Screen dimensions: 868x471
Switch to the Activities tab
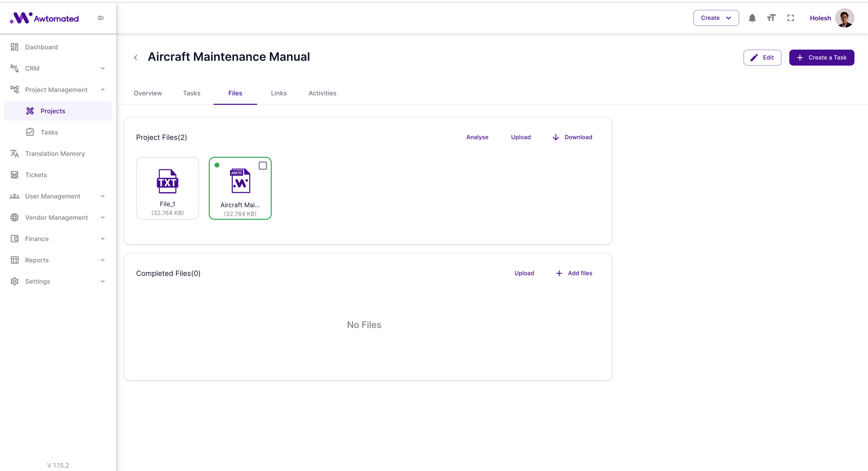[x=322, y=93]
